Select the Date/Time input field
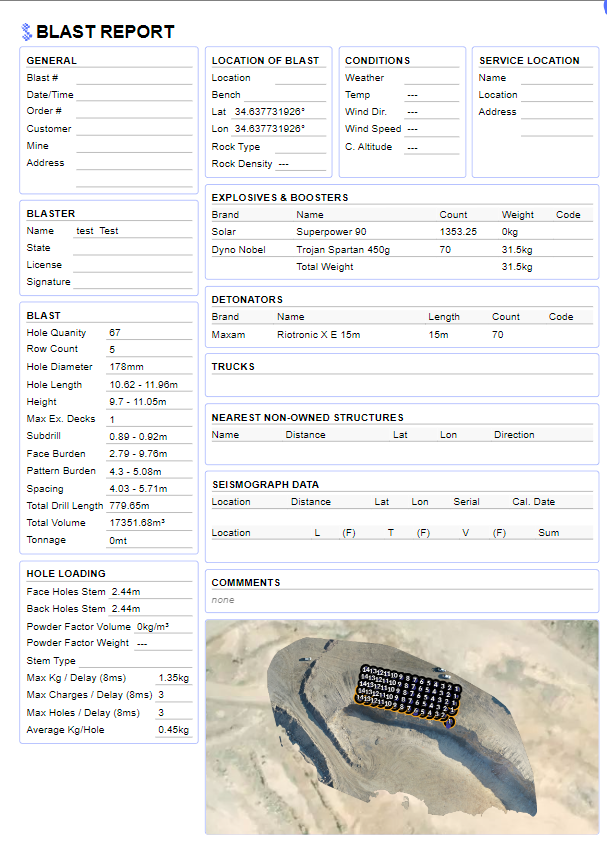Image resolution: width=607 pixels, height=846 pixels. (133, 95)
